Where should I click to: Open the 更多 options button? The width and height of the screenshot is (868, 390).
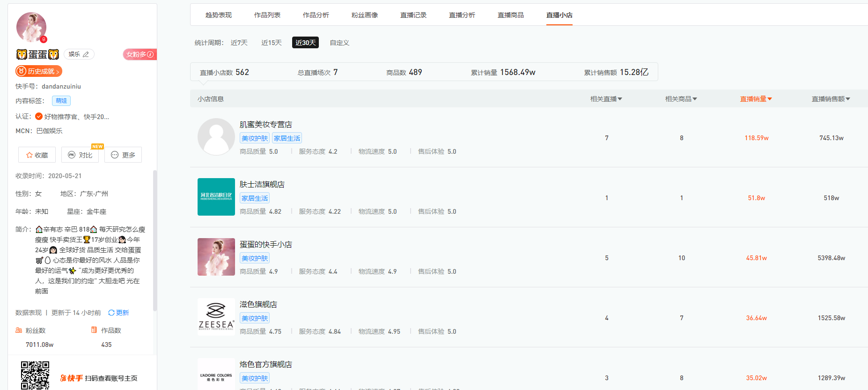coord(123,155)
